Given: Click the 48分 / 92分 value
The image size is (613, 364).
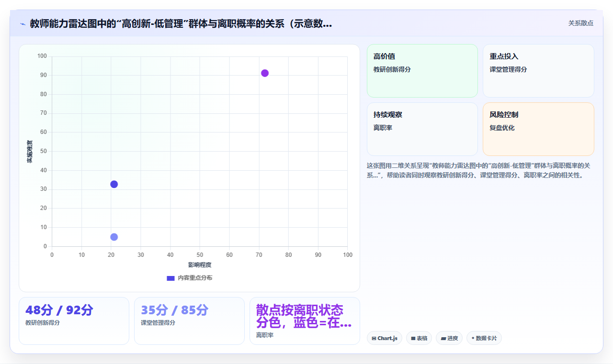Looking at the screenshot, I should pyautogui.click(x=59, y=310).
